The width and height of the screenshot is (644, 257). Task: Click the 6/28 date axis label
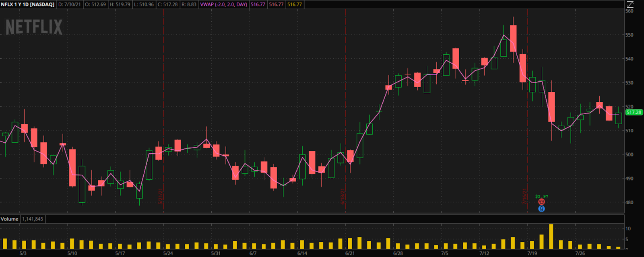pos(398,253)
